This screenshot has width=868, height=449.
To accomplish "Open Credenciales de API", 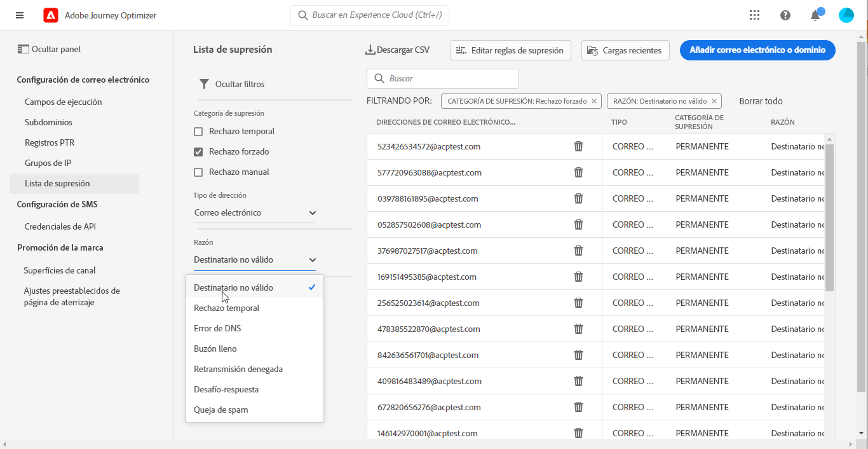I will 60,226.
